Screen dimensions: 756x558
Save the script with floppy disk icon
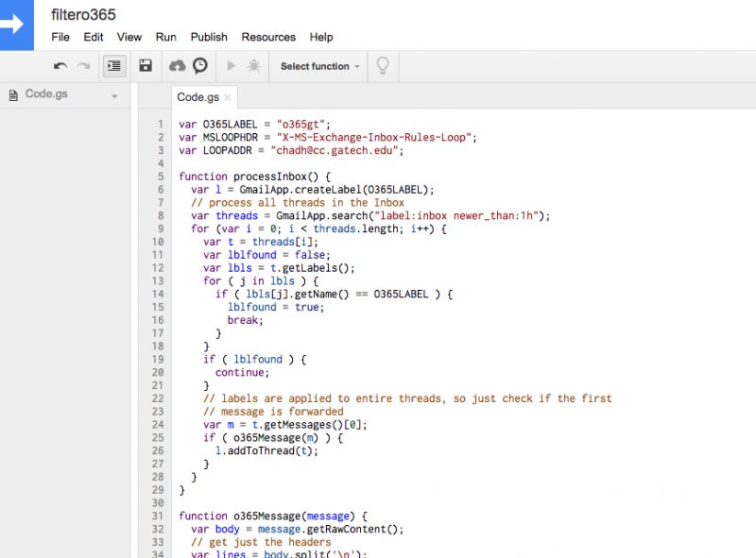(x=146, y=66)
